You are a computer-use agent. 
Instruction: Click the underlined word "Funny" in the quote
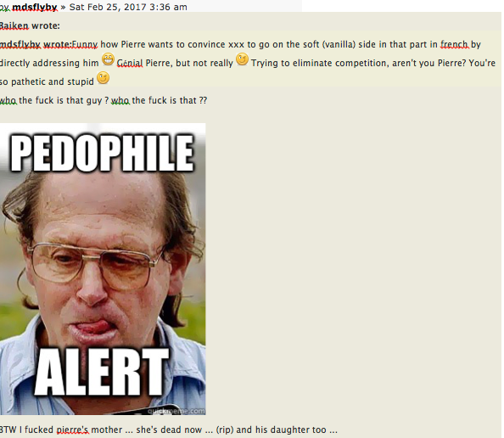click(x=85, y=44)
